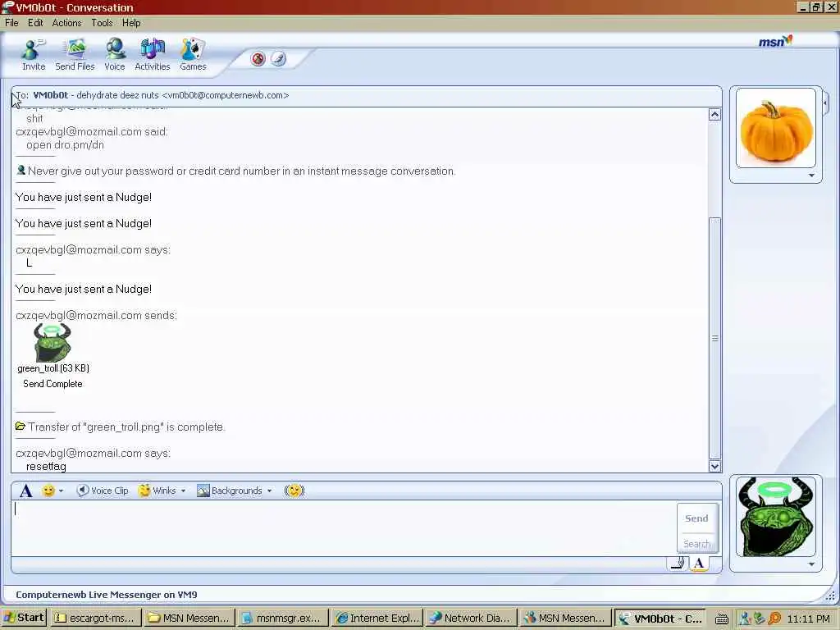
Task: Click the MSN Messenger tray icon
Action: (x=745, y=619)
